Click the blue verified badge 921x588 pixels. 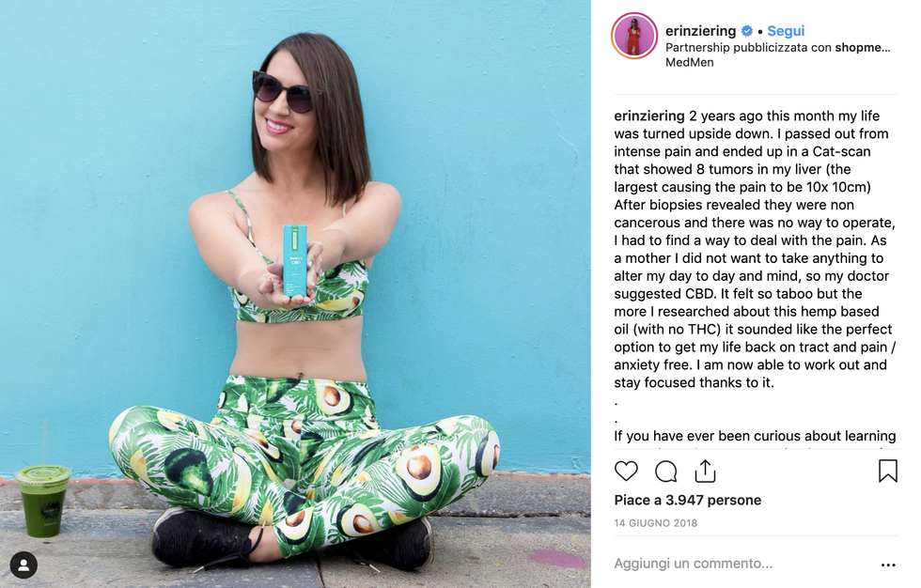(747, 30)
